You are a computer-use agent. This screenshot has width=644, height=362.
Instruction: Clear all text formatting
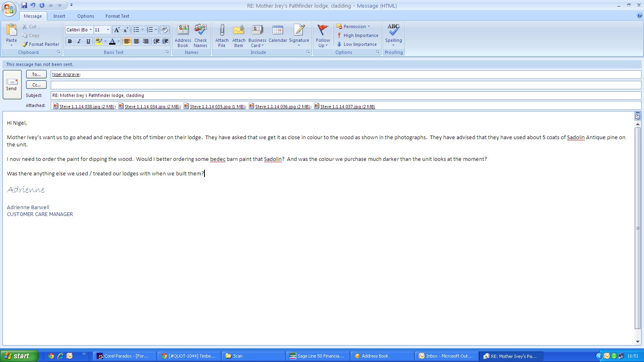point(164,30)
